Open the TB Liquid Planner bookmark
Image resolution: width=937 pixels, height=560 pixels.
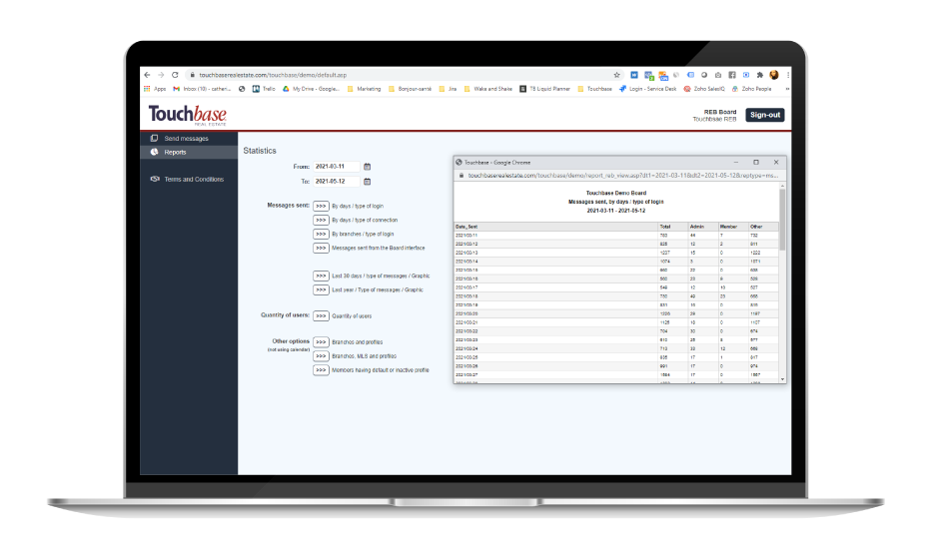pos(544,89)
